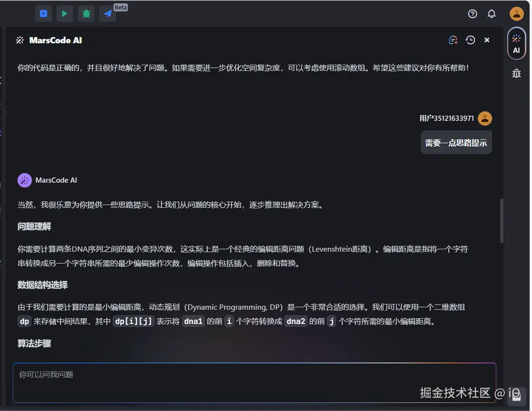Toggle the AI sidebar button
Image resolution: width=532 pixels, height=411 pixels.
coord(516,43)
